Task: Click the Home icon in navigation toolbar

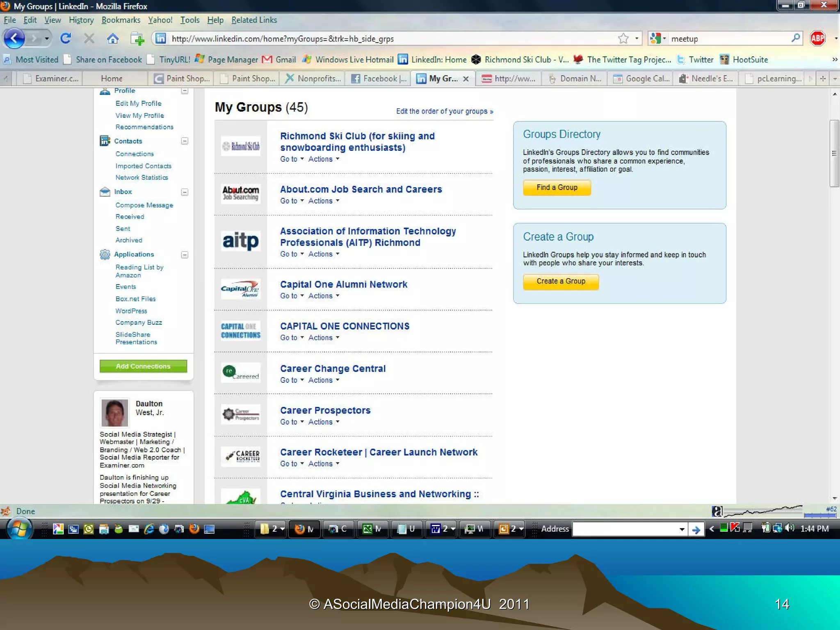Action: pyautogui.click(x=112, y=39)
